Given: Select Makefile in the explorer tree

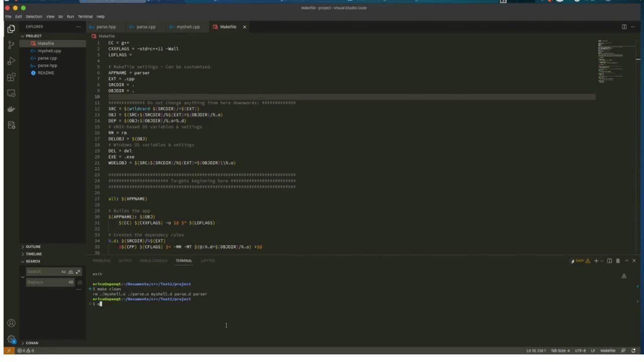Looking at the screenshot, I should (x=53, y=44).
